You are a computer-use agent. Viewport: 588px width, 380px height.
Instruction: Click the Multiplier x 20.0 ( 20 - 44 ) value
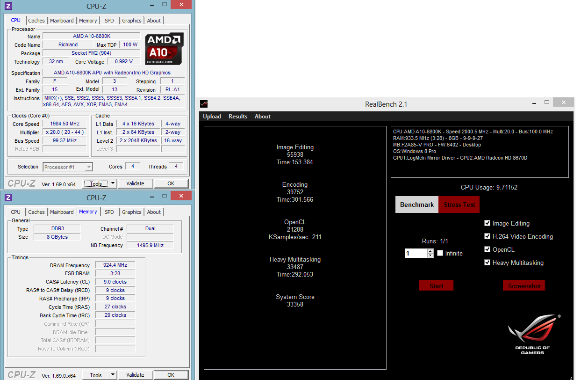click(x=65, y=132)
